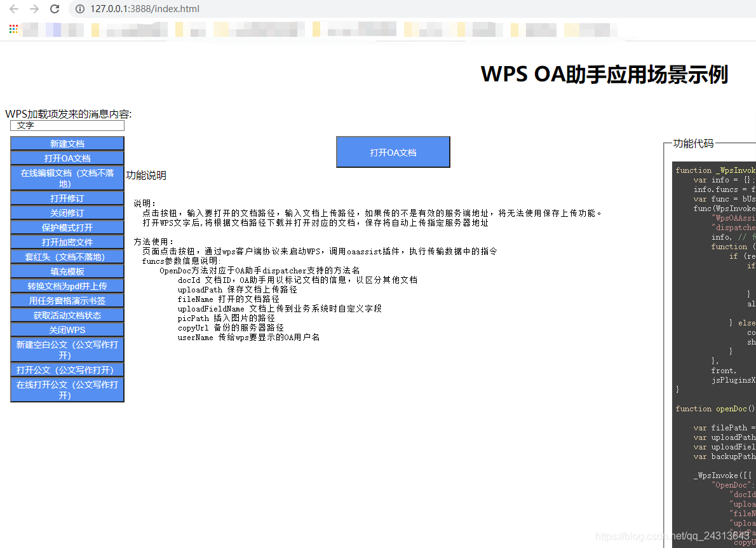Choose 在线编辑文档（文档不落地）
This screenshot has height=548, width=756.
[67, 178]
